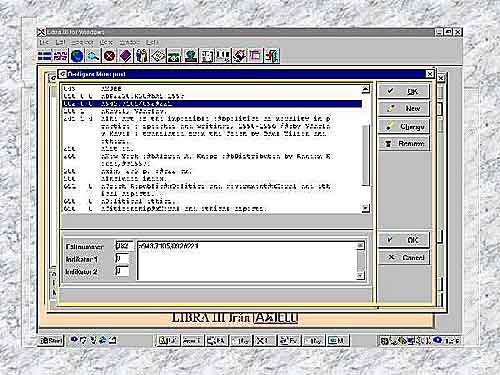Viewport: 500px width, 375px height.
Task: Click the Change button
Action: [404, 126]
